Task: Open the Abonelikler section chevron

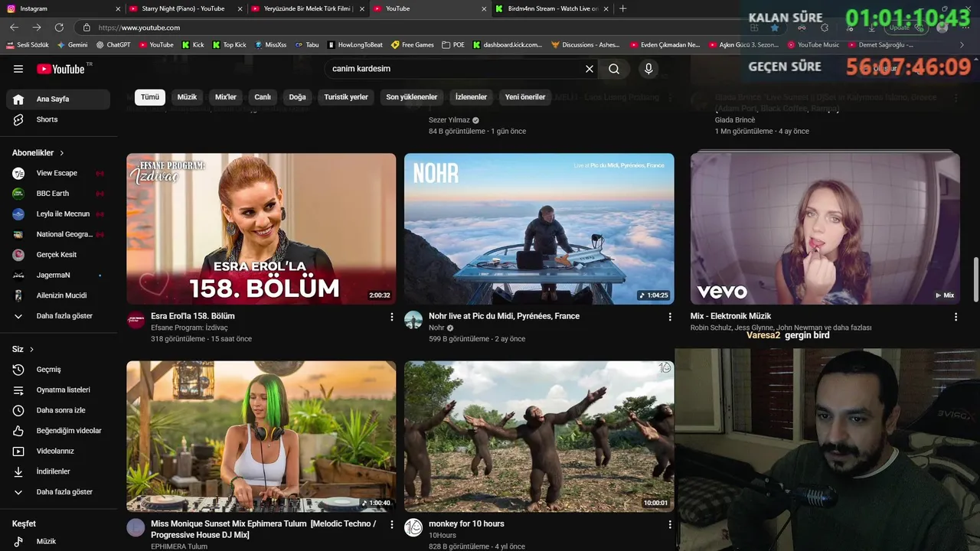Action: [62, 153]
